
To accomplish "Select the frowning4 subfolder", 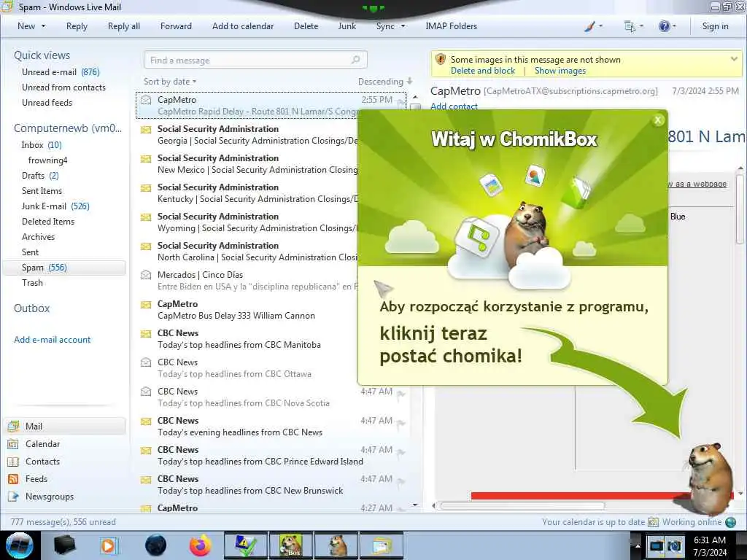I will pyautogui.click(x=47, y=160).
